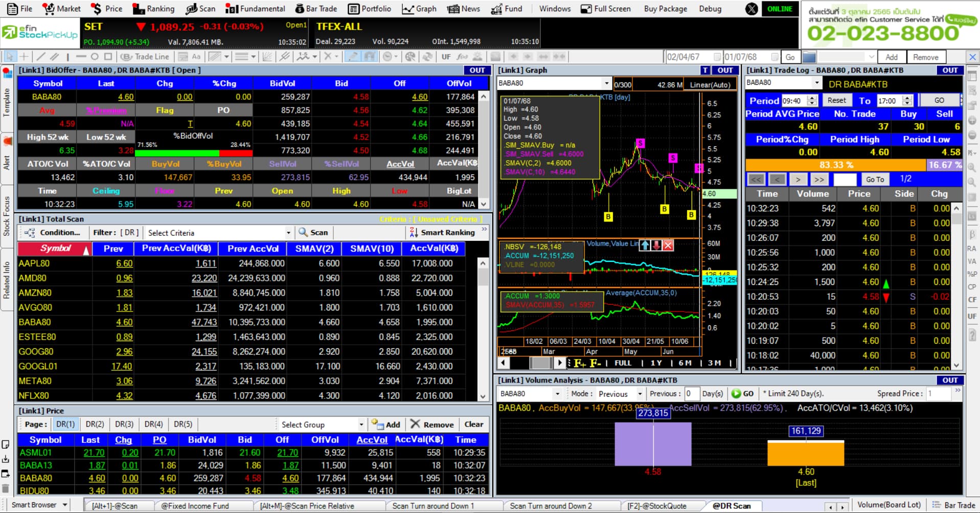This screenshot has height=513, width=980.
Task: Select the horizontal line drawing tool
Action: pyautogui.click(x=81, y=57)
